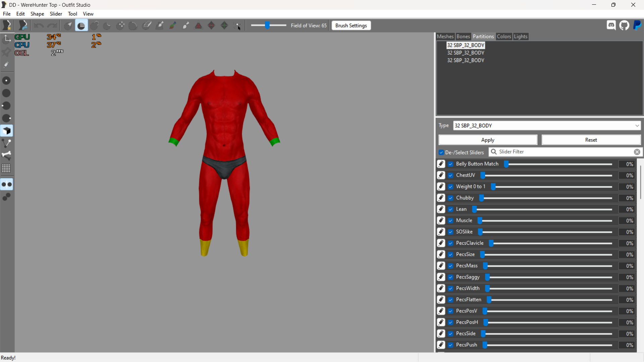This screenshot has width=644, height=362.
Task: Select the Color Paint brush
Action: [173, 25]
